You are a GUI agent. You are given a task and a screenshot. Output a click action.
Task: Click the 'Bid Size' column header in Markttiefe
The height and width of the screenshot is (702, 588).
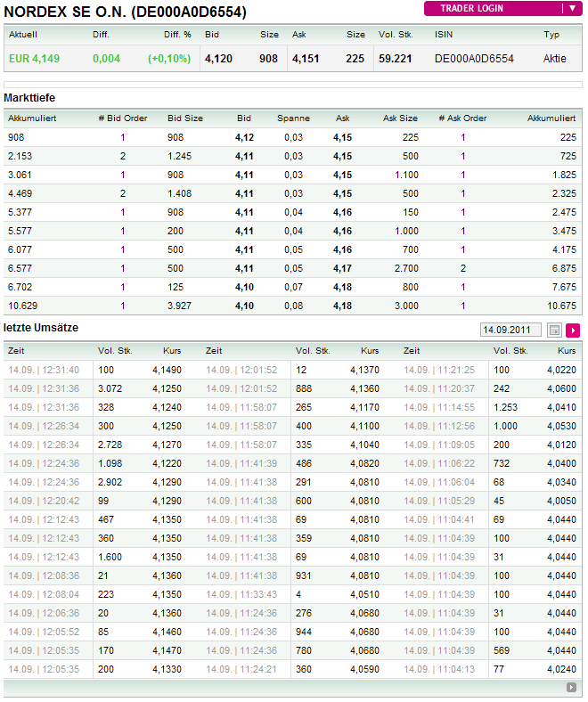coord(185,118)
